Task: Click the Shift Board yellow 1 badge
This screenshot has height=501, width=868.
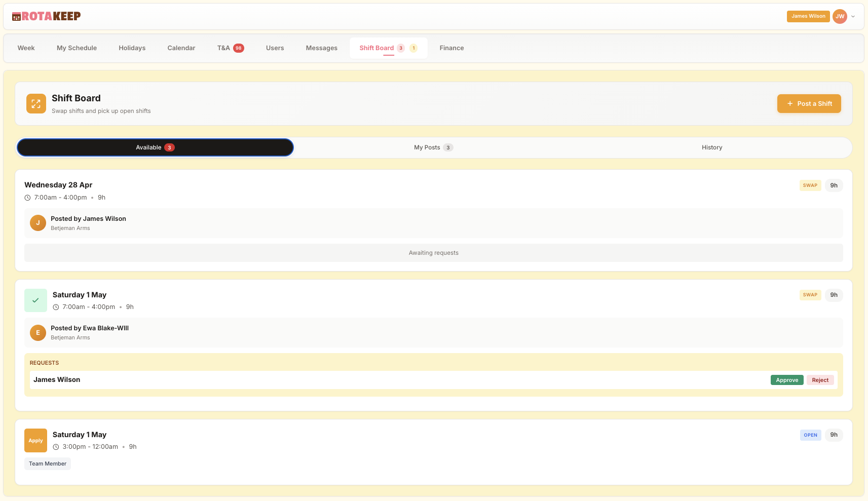Action: [x=413, y=48]
